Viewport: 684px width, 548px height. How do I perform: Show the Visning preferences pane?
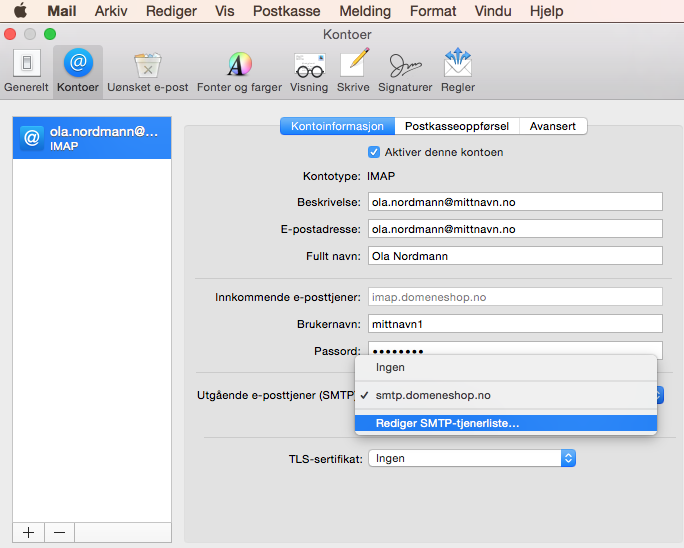coord(309,70)
